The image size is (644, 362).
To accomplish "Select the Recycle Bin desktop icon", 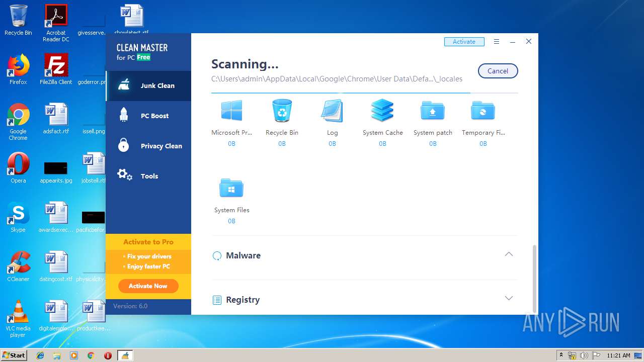I will pos(18,20).
